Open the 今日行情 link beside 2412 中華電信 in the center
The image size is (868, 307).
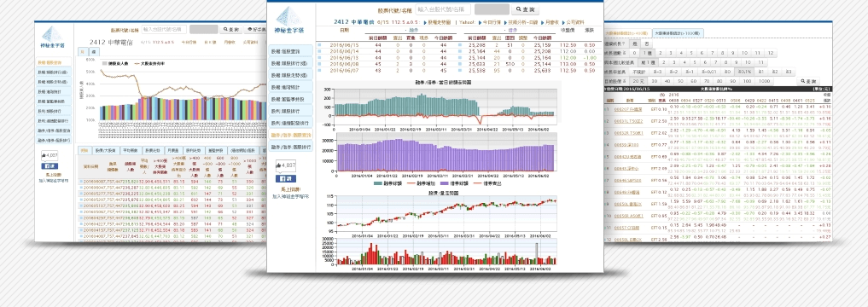pyautogui.click(x=491, y=22)
